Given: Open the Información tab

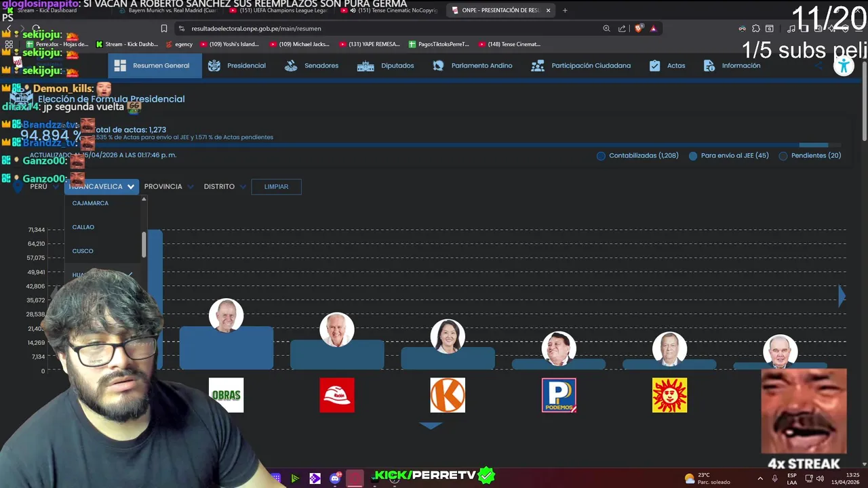Looking at the screenshot, I should pos(732,66).
